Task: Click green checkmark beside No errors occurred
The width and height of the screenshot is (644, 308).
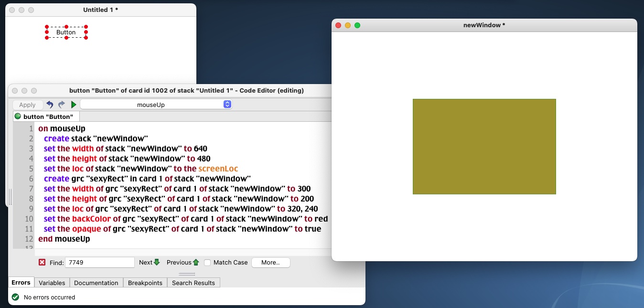Action: tap(15, 297)
